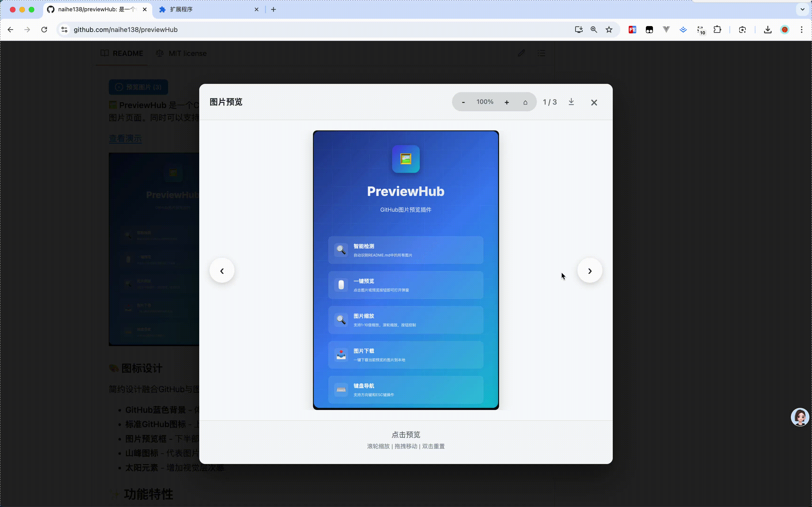812x507 pixels.
Task: Open the 查看演示 link
Action: (x=125, y=138)
